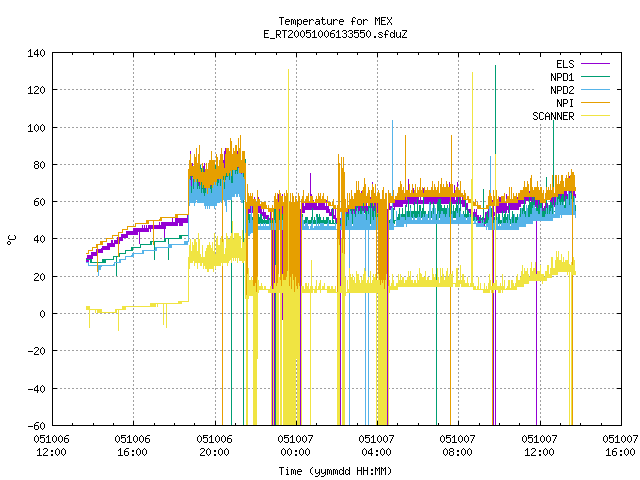640x480 pixels.
Task: Click the y-axis value 0
Action: 42,314
